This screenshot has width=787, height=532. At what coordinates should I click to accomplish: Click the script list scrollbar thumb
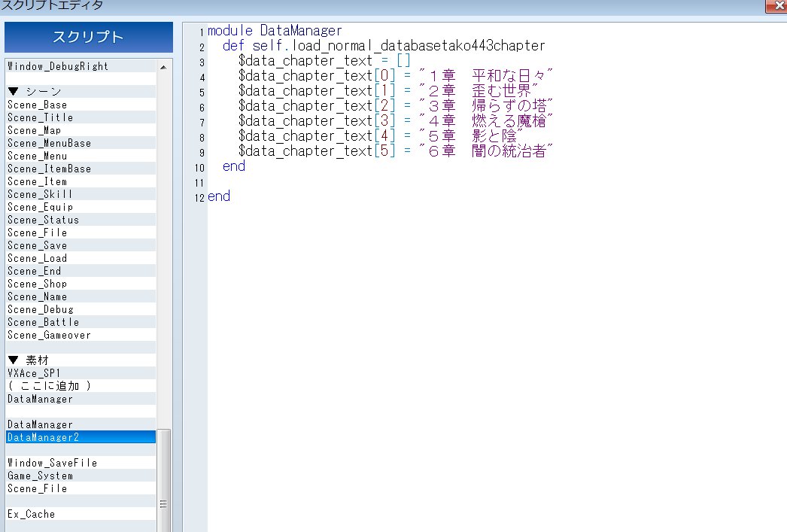163,482
